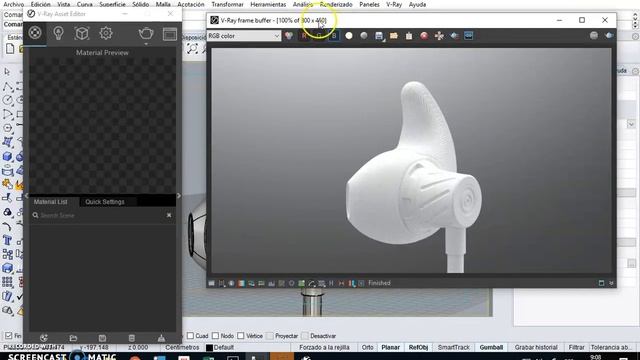Viewport: 640px width, 360px height.
Task: Toggle Planar mode in status bar
Action: coord(391,347)
